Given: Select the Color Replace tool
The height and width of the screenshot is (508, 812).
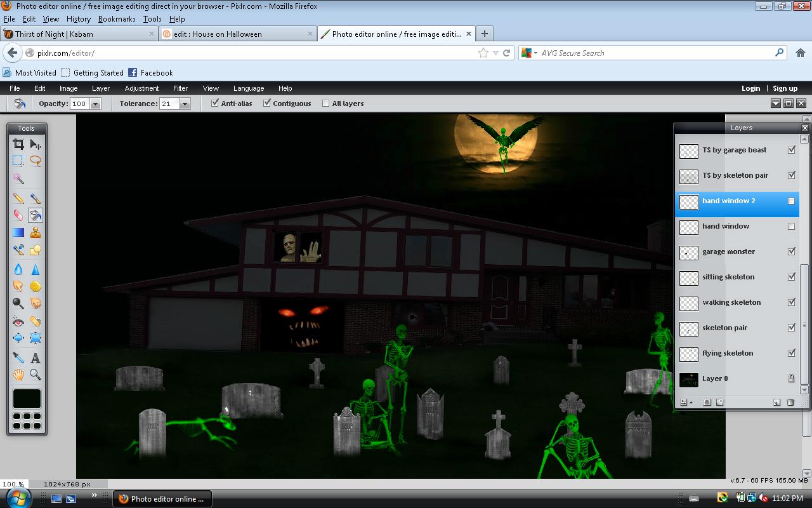Looking at the screenshot, I should click(x=18, y=250).
